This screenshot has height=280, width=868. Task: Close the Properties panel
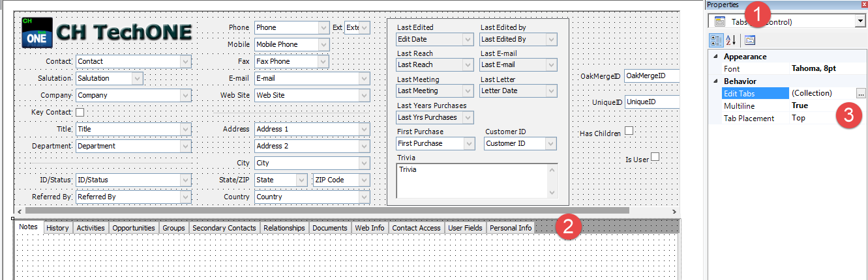click(x=863, y=5)
